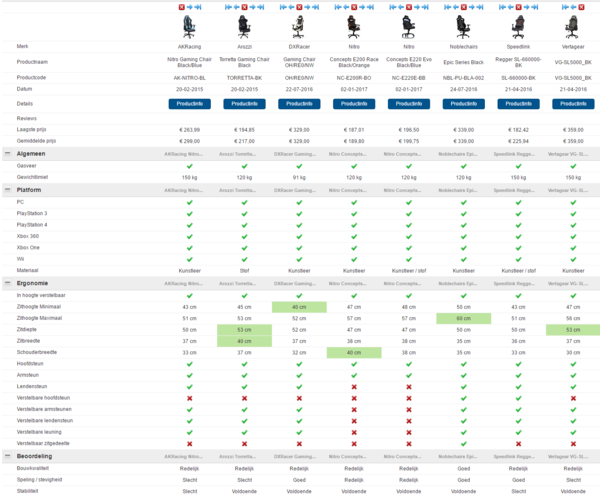The image size is (600, 497).
Task: Click the Vertagear chair thumbnail image
Action: pos(572,26)
